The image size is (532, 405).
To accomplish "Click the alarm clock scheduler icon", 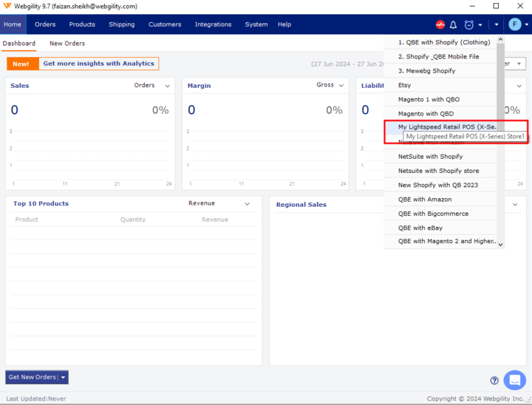I will [469, 25].
